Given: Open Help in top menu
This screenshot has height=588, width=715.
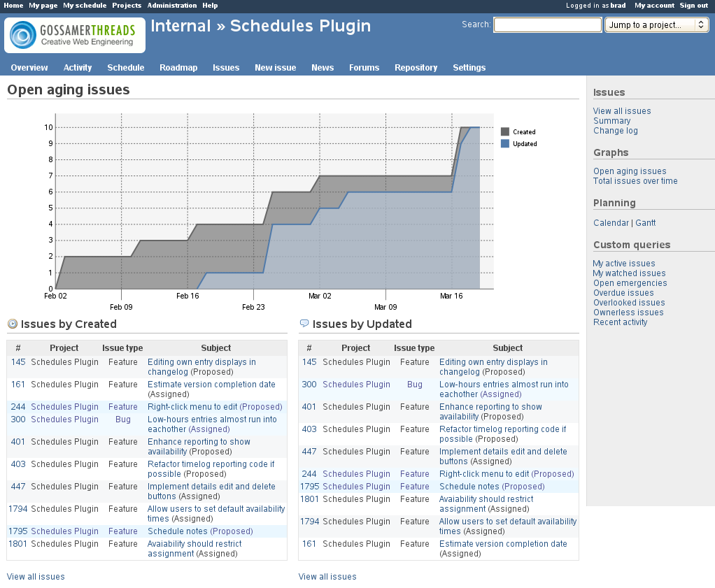Looking at the screenshot, I should [210, 6].
